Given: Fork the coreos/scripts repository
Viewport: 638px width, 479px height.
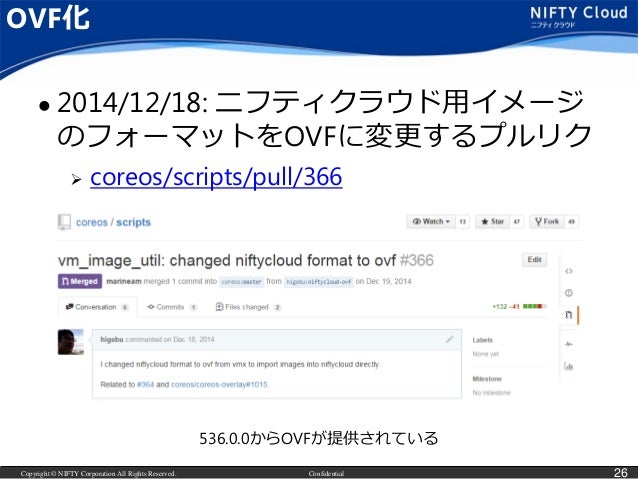Looking at the screenshot, I should pyautogui.click(x=547, y=221).
